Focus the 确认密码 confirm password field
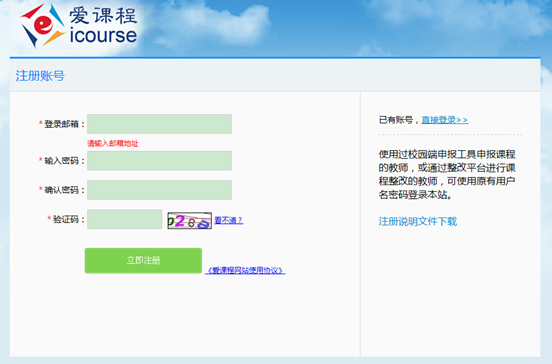The image size is (552, 364). [x=159, y=190]
